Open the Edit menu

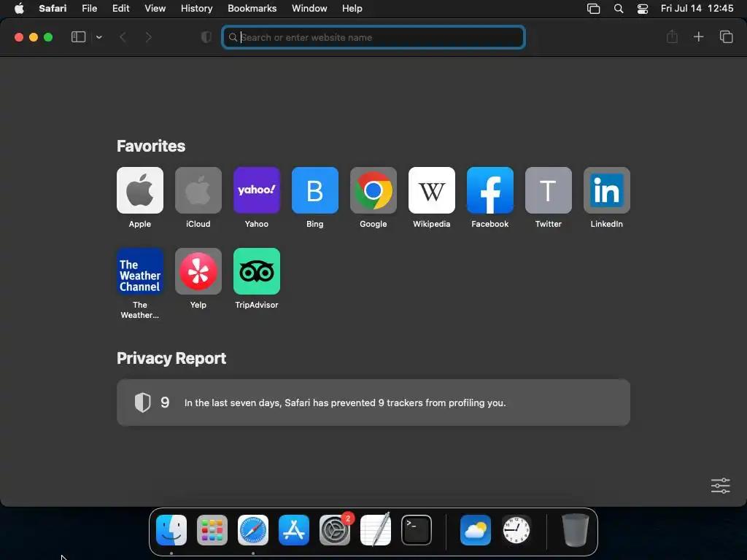[120, 9]
